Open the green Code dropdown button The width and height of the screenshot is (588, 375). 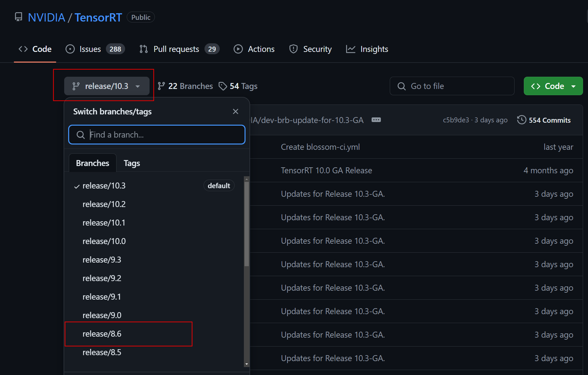tap(553, 86)
